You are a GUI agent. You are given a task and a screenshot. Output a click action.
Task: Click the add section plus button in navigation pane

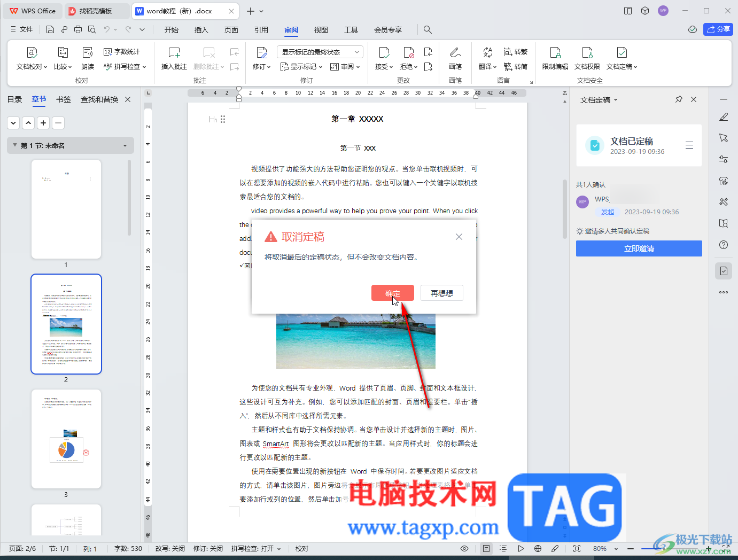tap(43, 123)
